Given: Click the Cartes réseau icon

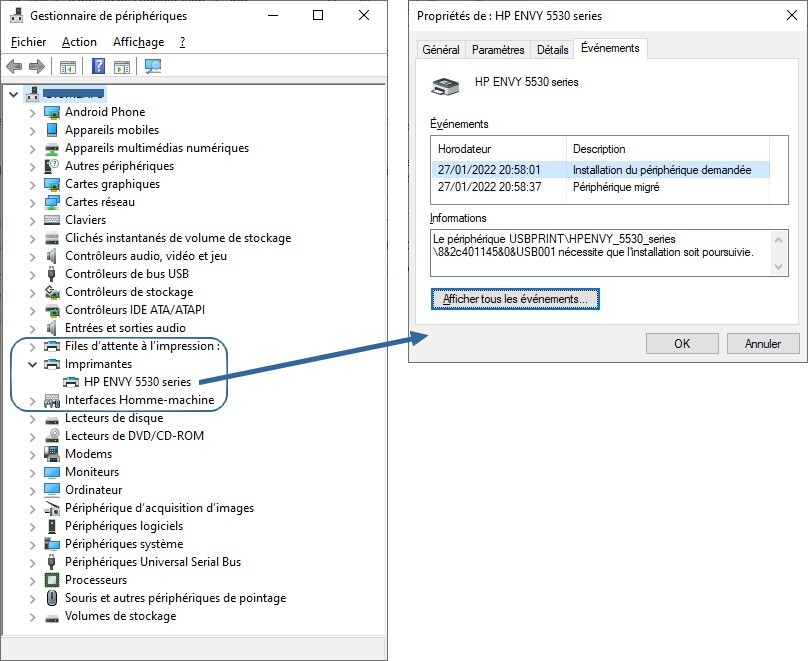Looking at the screenshot, I should point(52,202).
